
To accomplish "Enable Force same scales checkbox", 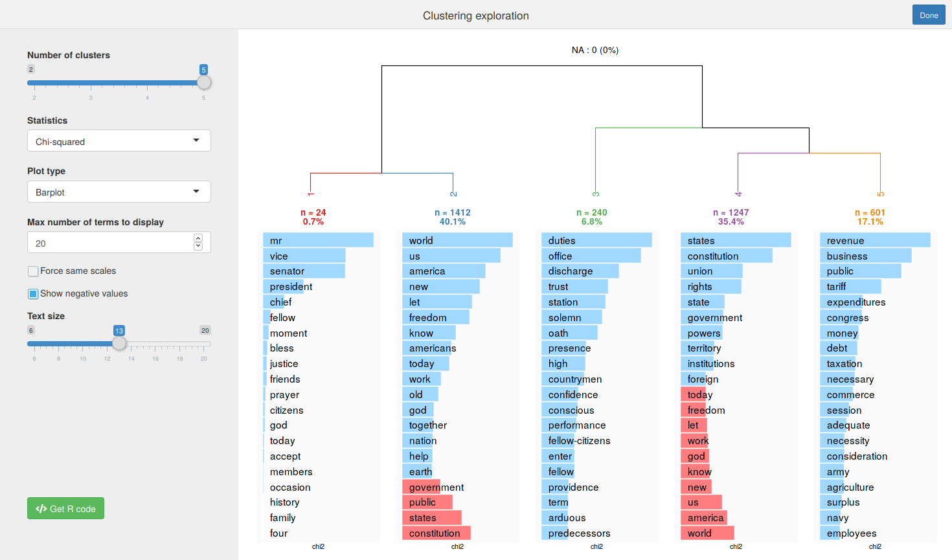I will tap(33, 271).
